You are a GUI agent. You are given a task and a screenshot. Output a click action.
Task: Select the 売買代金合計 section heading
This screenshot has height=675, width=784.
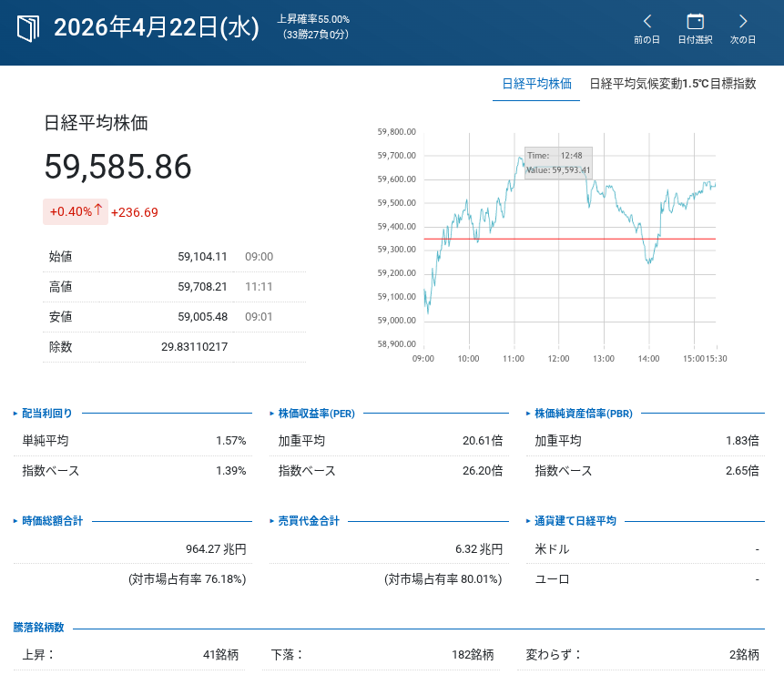pyautogui.click(x=309, y=521)
